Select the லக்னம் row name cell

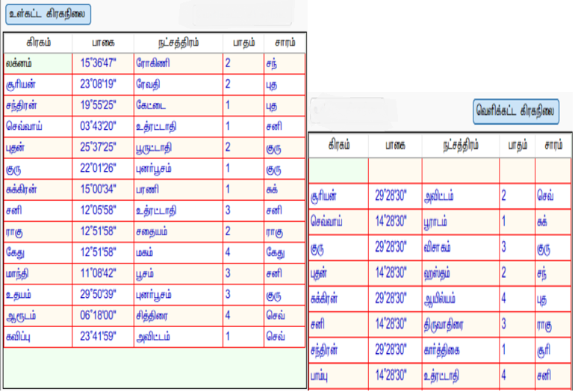38,63
